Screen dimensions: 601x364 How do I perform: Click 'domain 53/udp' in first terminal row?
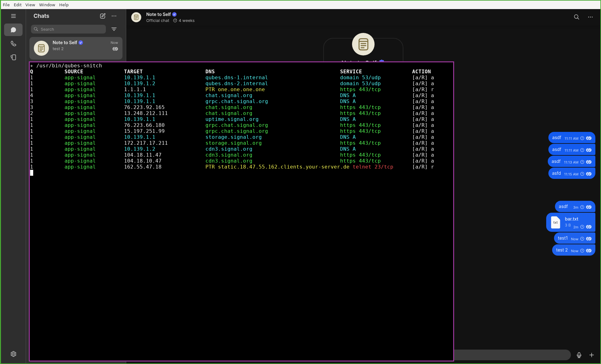click(x=360, y=78)
